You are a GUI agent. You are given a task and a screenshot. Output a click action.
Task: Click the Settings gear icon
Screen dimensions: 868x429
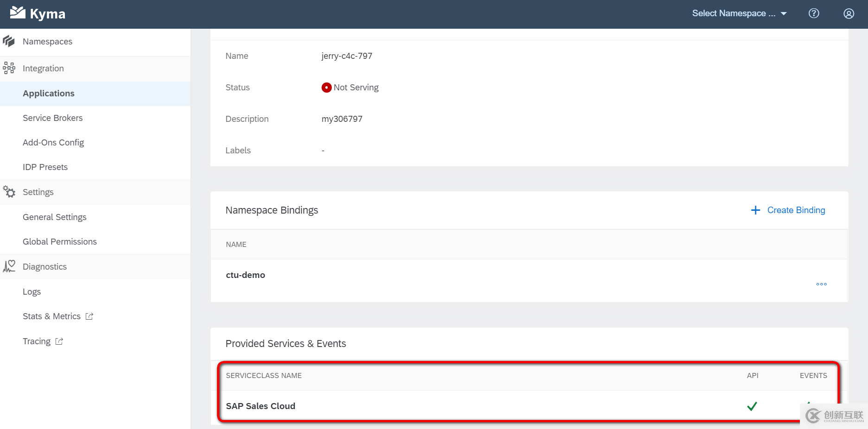pyautogui.click(x=8, y=192)
